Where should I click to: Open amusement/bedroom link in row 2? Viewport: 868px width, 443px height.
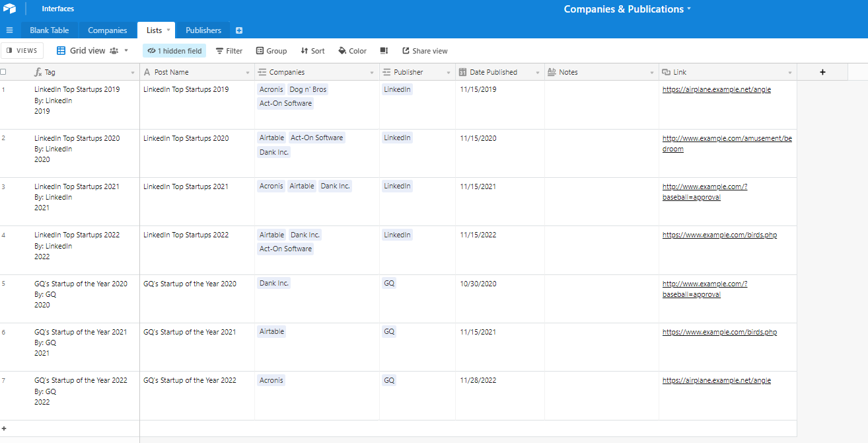click(727, 143)
